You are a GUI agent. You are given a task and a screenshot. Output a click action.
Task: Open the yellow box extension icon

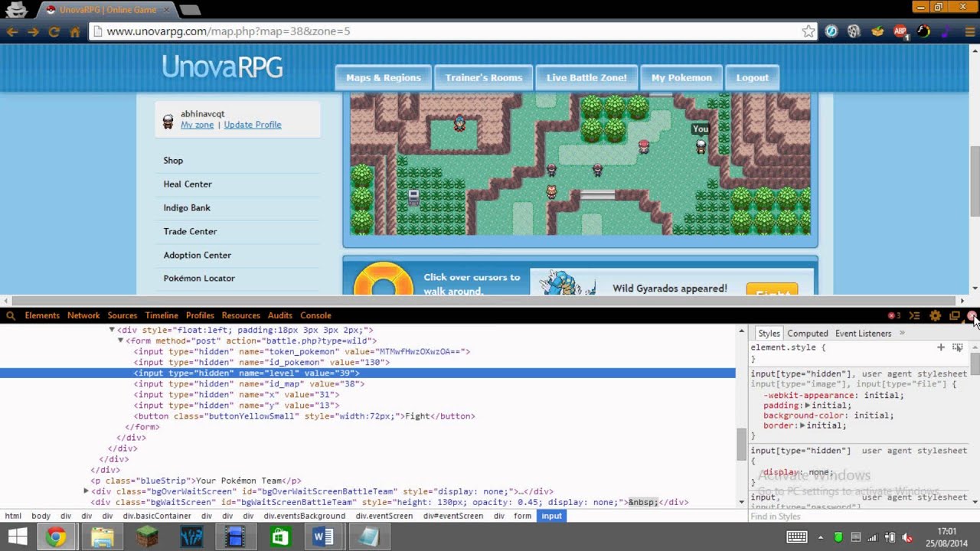tap(877, 31)
